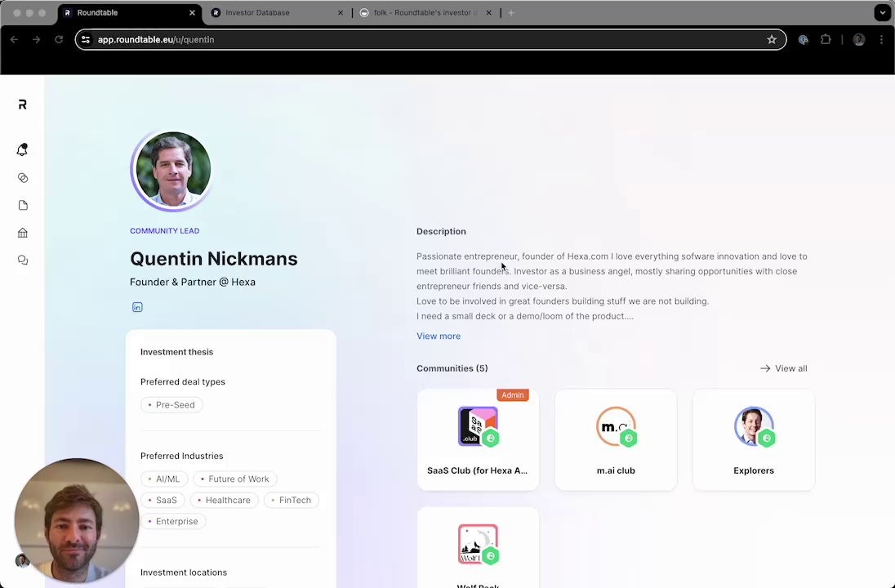The image size is (895, 588).
Task: Switch to folk Roundtable's investor tab
Action: [x=426, y=12]
